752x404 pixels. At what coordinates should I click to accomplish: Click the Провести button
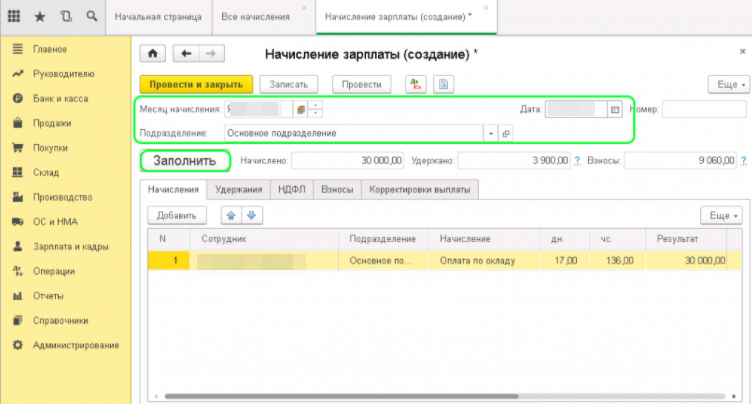(x=362, y=84)
